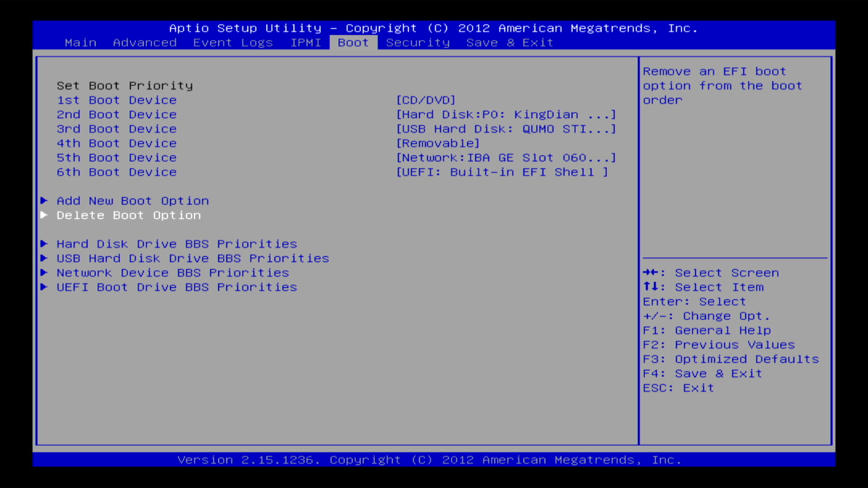Select 4th Boot Device Removable value
Viewport: 868px width, 488px height.
tap(438, 144)
